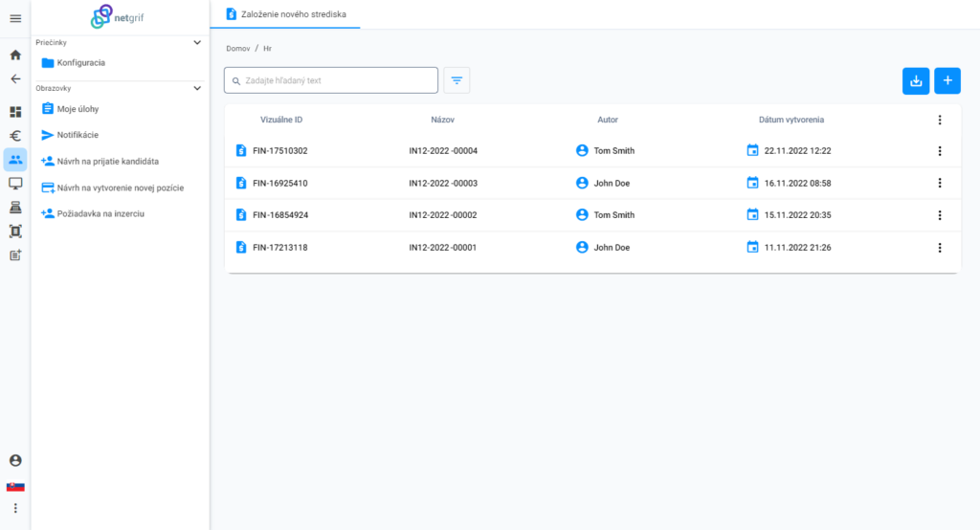The image size is (980, 530).
Task: Sort by Názov column header
Action: coord(442,120)
